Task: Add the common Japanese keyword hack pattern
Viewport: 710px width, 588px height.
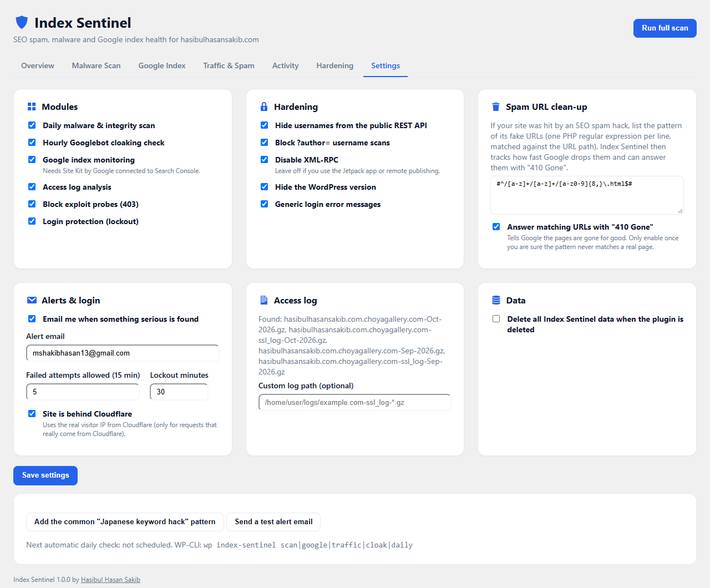Action: [x=125, y=522]
